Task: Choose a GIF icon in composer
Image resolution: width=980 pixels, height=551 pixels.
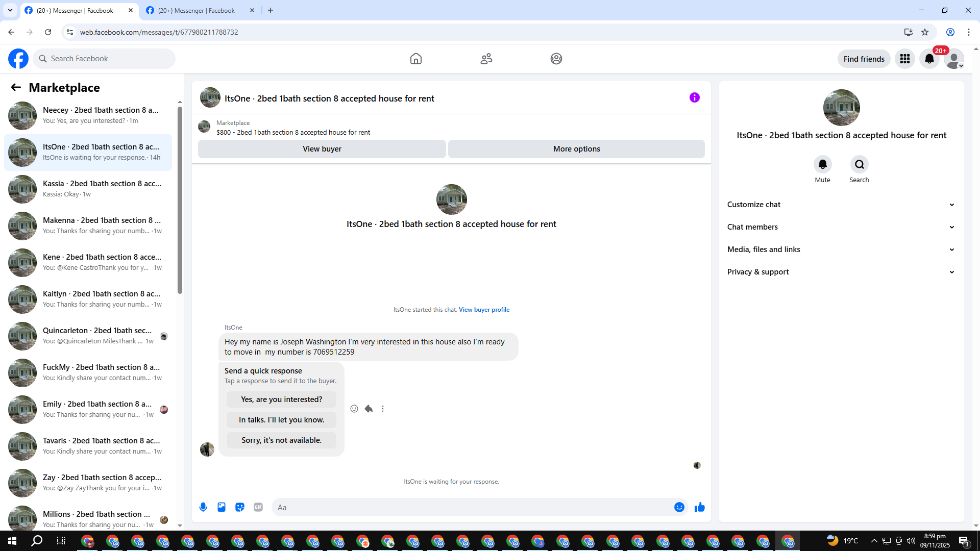Action: pos(258,507)
